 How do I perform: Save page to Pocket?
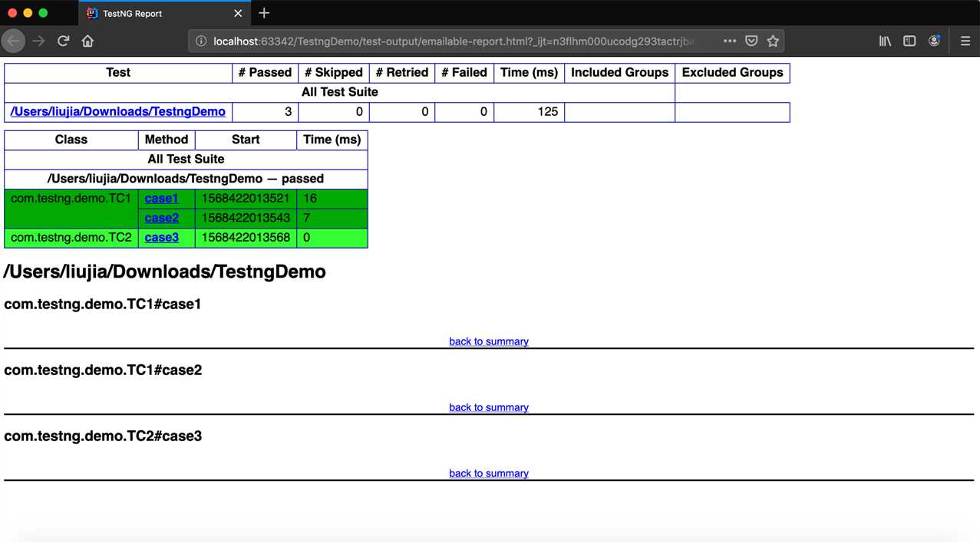[751, 41]
